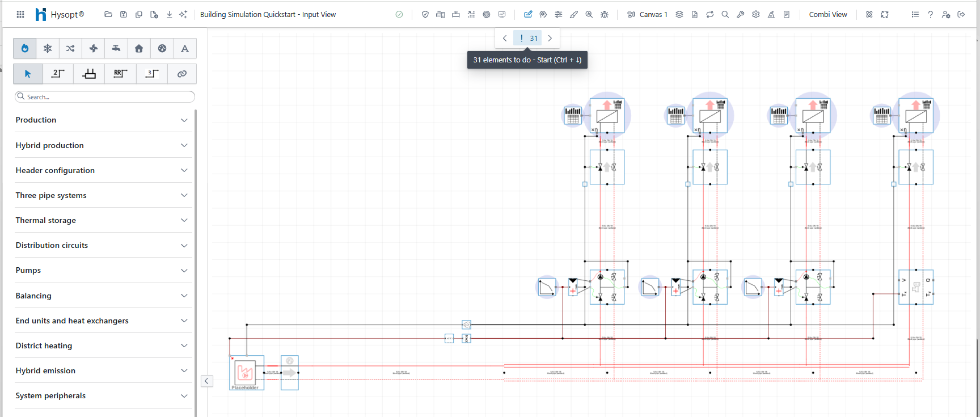Click the bug debug icon
The height and width of the screenshot is (417, 980).
click(x=605, y=15)
